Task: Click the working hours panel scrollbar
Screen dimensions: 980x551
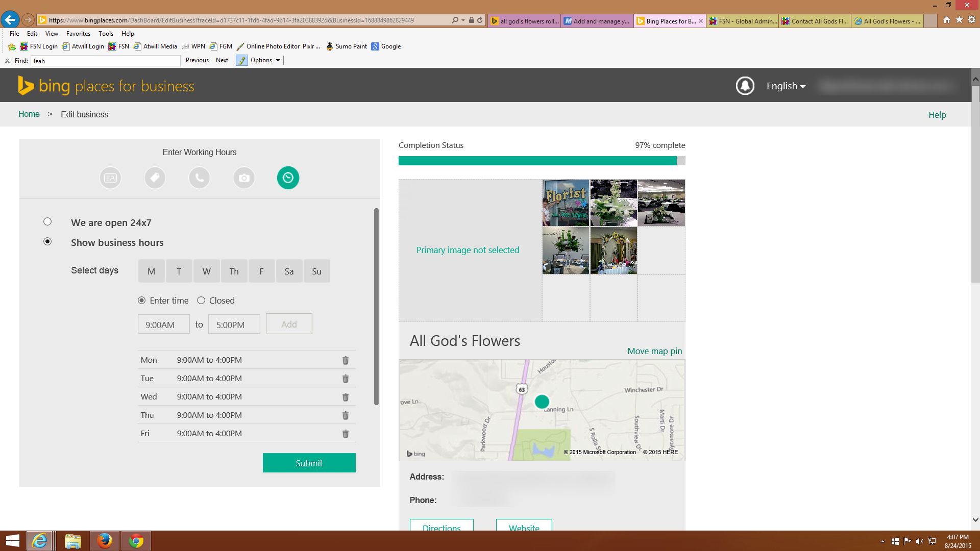Action: (x=377, y=306)
